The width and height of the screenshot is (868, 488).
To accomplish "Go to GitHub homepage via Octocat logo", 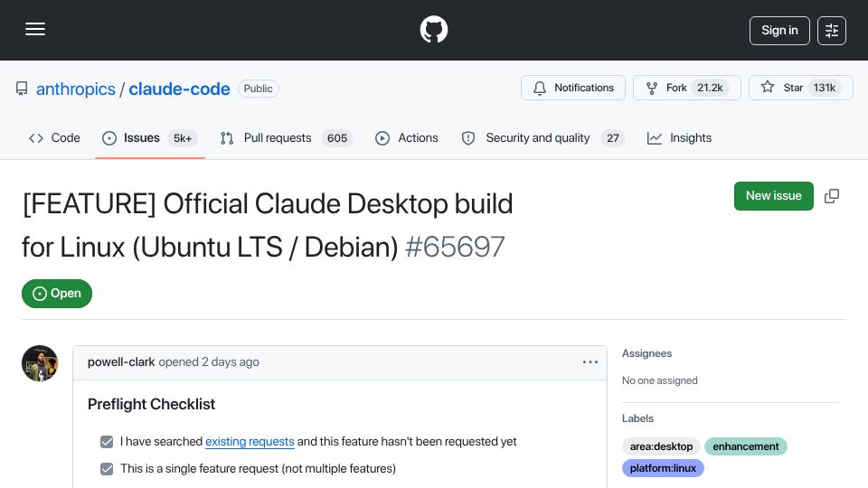I will tap(434, 29).
